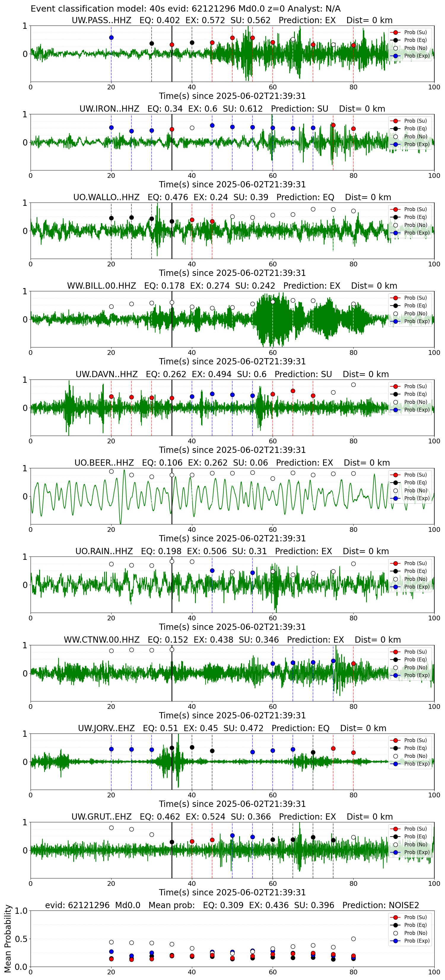The width and height of the screenshot is (445, 980).
Task: Click the black Eq legend swatch in UO.WALLO
Action: point(395,217)
